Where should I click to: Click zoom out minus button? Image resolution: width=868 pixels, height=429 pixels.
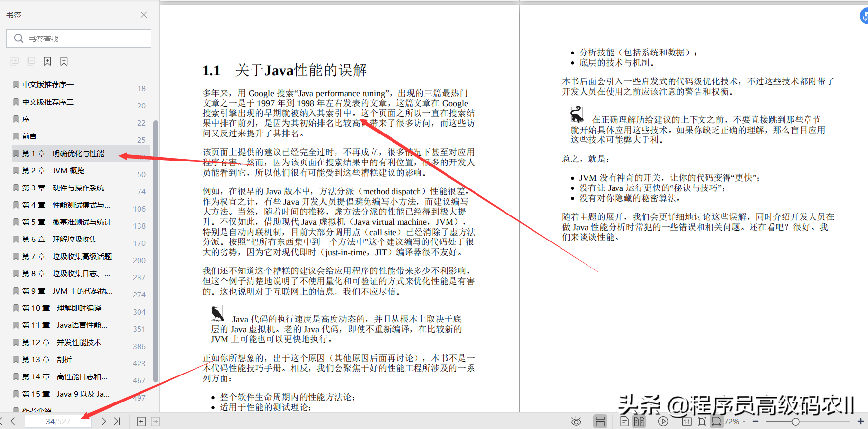pyautogui.click(x=756, y=421)
